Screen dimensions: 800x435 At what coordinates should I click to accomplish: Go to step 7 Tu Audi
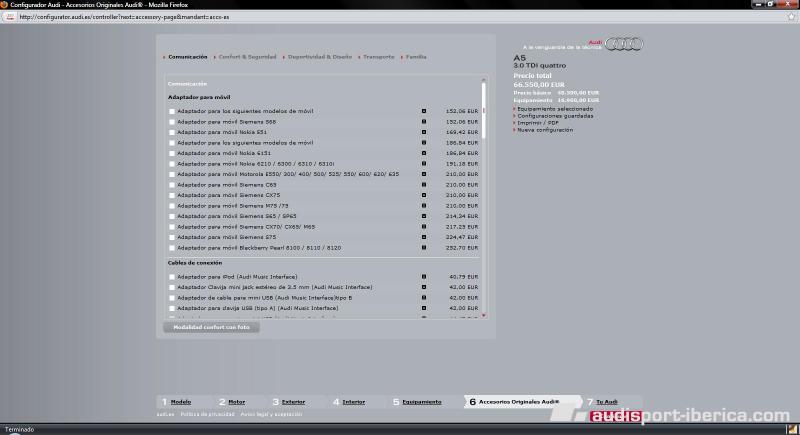[x=607, y=402]
